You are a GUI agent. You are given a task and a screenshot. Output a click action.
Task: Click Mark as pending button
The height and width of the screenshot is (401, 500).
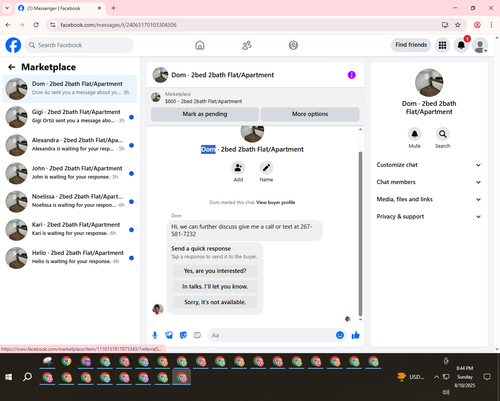(205, 114)
